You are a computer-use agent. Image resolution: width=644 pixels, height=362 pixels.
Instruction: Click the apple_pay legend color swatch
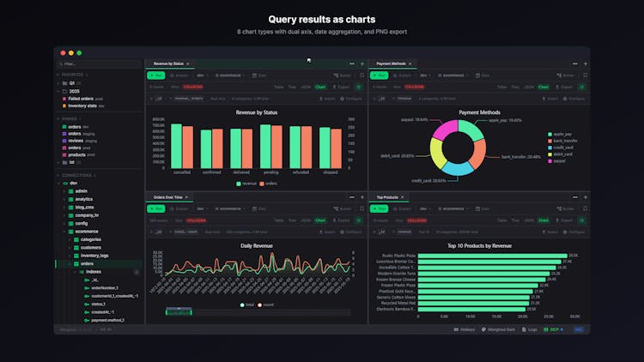pos(550,134)
